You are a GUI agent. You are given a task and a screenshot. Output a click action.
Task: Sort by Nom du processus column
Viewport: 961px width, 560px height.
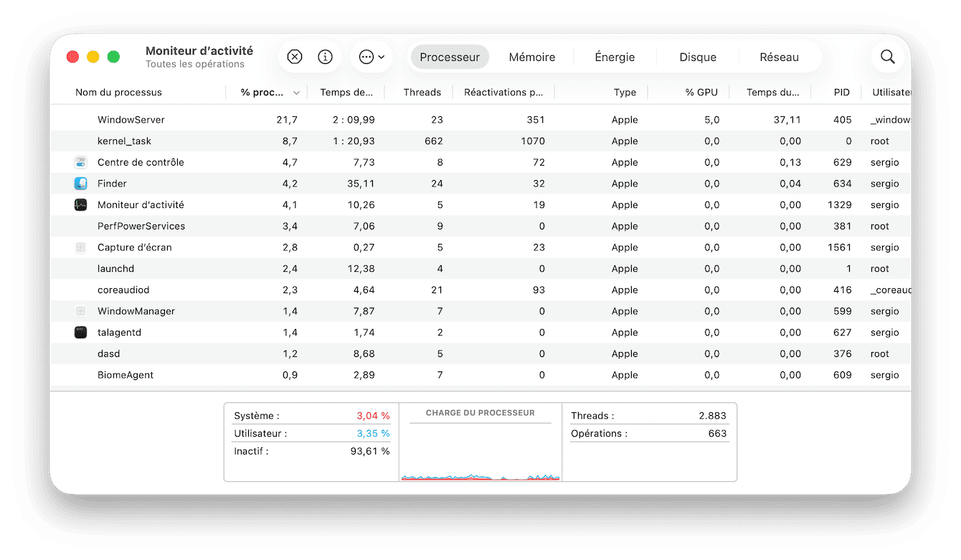click(x=118, y=92)
